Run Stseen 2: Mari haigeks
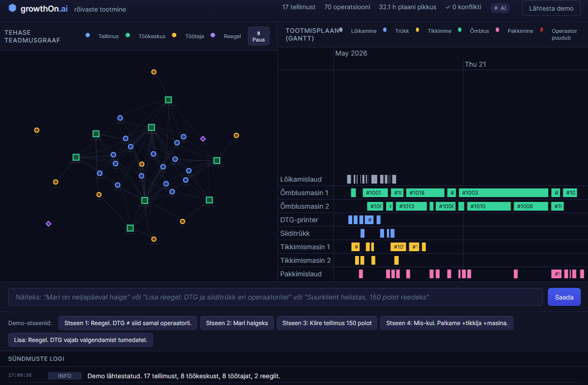Image resolution: width=588 pixels, height=385 pixels. [x=237, y=323]
